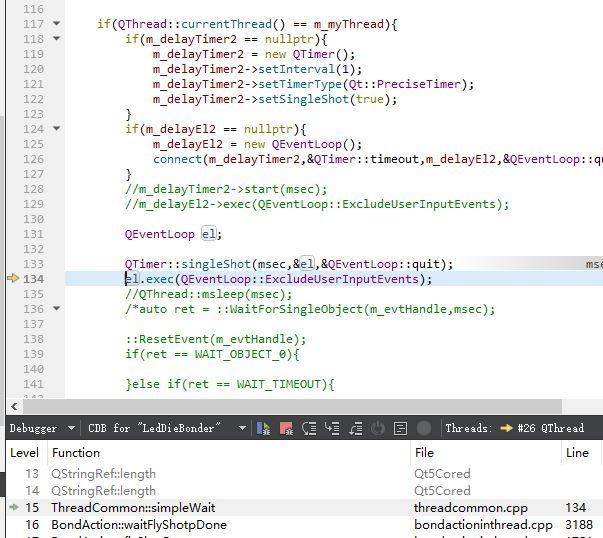Click the Step Over icon
Viewport: 603px width, 538px height.
(x=310, y=428)
